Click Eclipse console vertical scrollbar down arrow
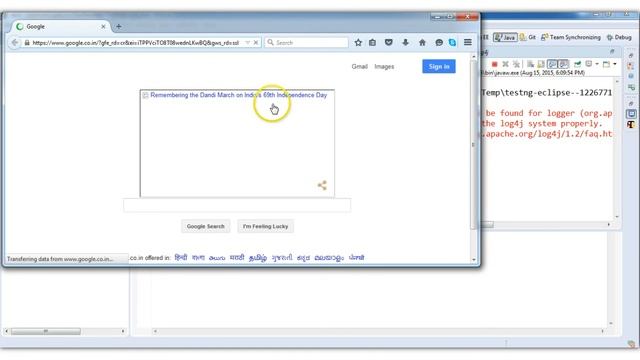Viewport: 640px width, 360px height. point(617,217)
